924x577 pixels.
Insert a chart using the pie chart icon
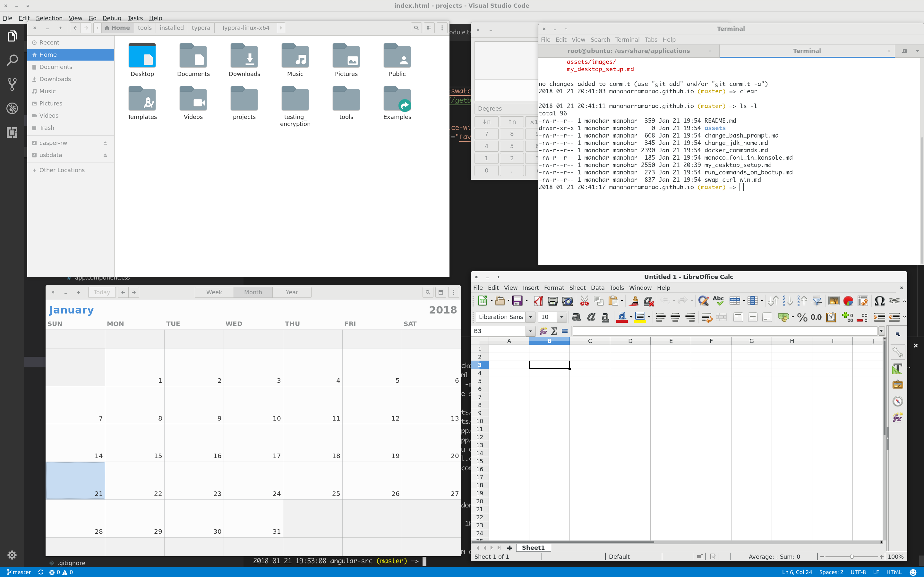[848, 301]
